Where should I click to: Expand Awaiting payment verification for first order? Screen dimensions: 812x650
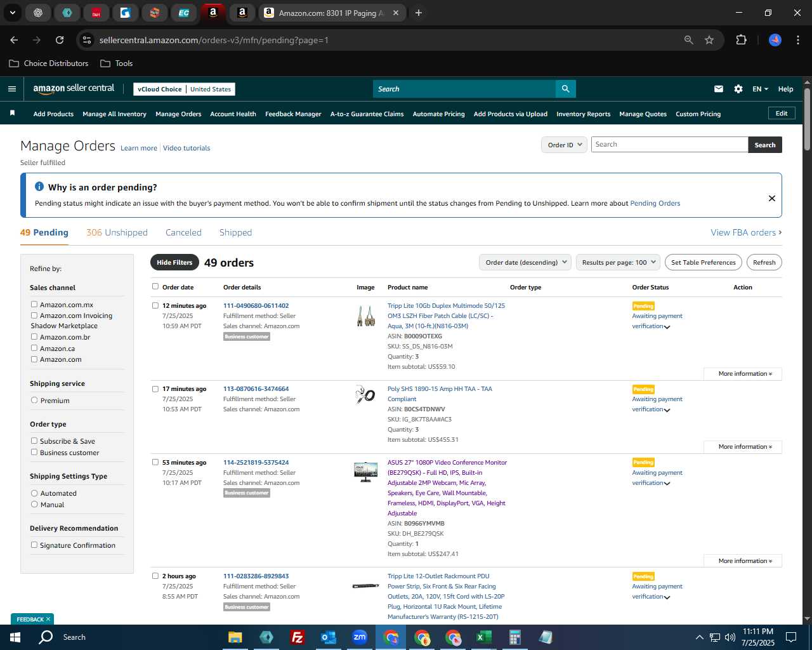tap(667, 327)
